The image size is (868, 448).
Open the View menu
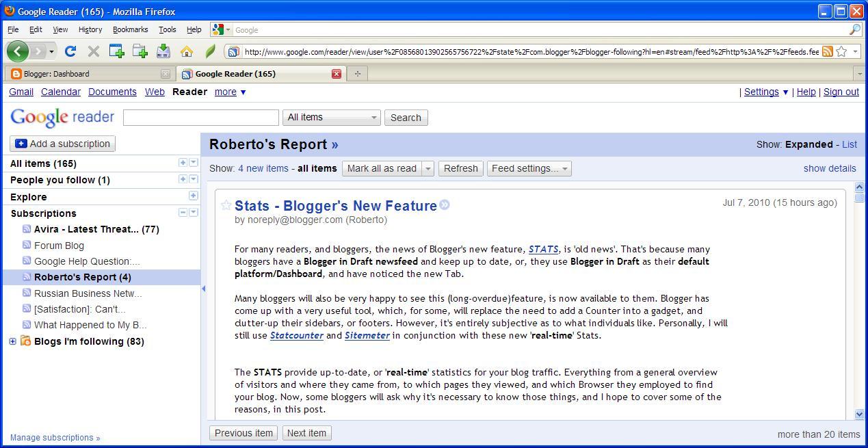pyautogui.click(x=60, y=29)
